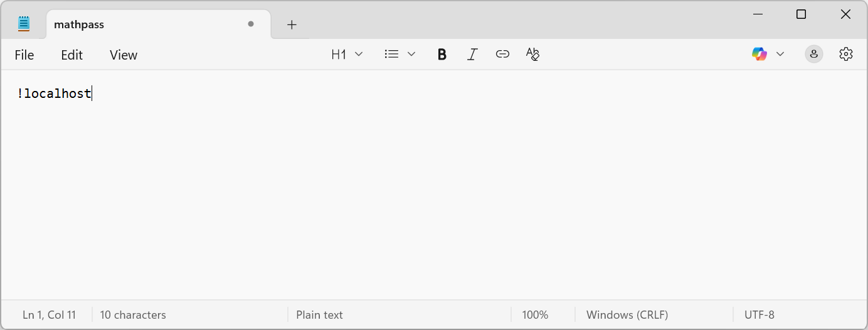Clear formatting with the eraser icon
The height and width of the screenshot is (330, 868).
(532, 55)
